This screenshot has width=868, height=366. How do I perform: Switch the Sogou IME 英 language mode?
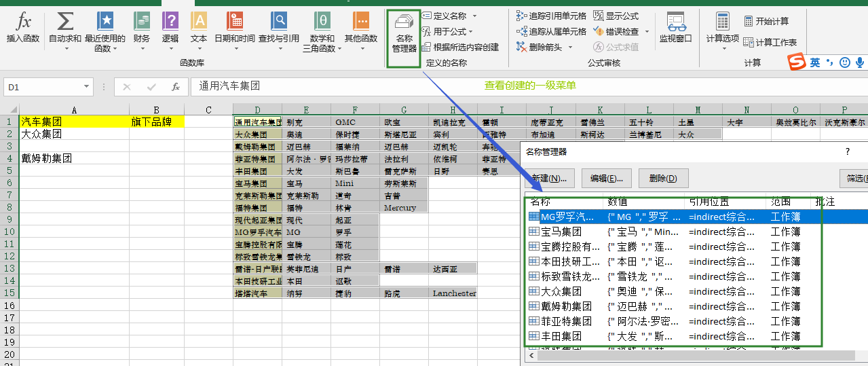tap(815, 62)
